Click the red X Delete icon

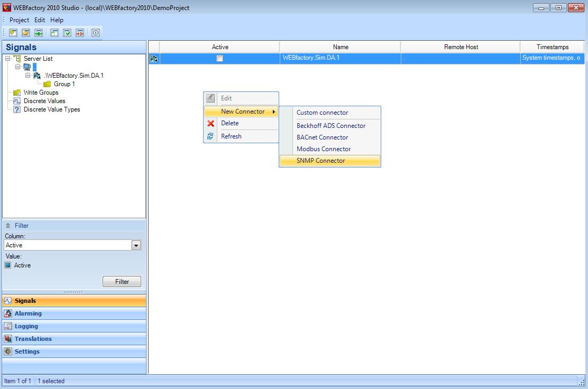[x=210, y=123]
